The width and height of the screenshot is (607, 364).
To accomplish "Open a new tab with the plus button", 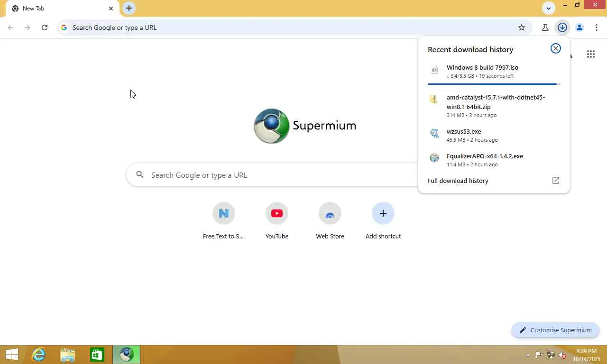I will click(x=129, y=8).
